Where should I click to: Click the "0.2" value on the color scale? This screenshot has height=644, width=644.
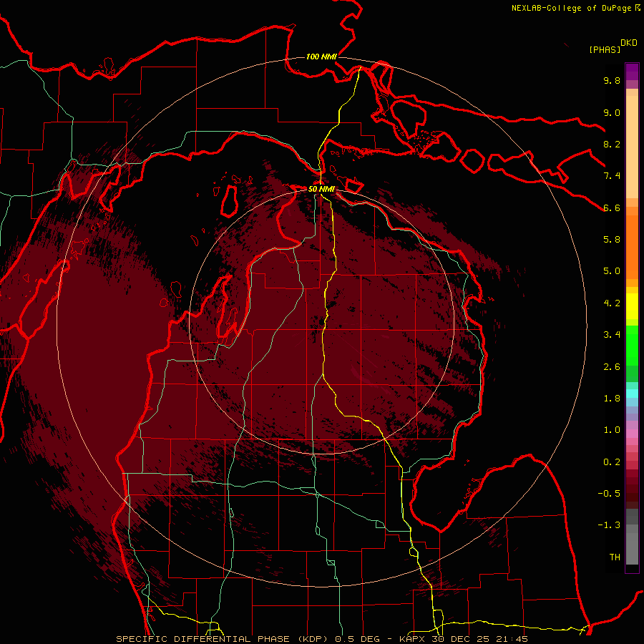(x=612, y=462)
